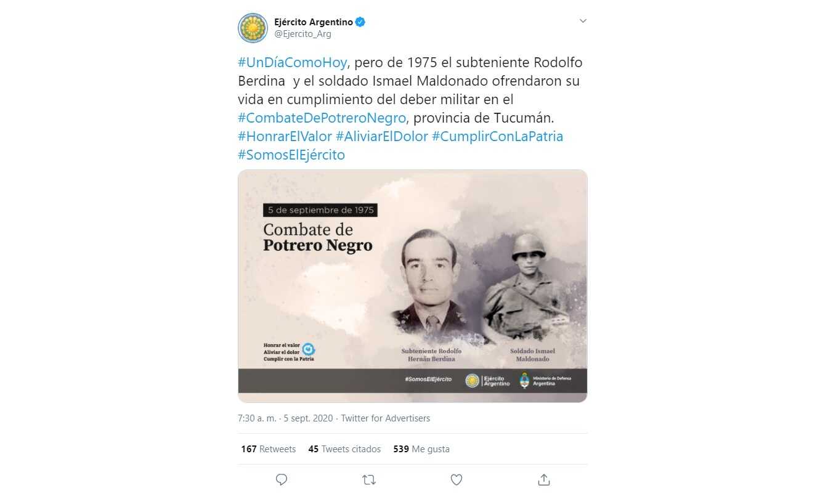Open the share tweet icon

pyautogui.click(x=544, y=479)
